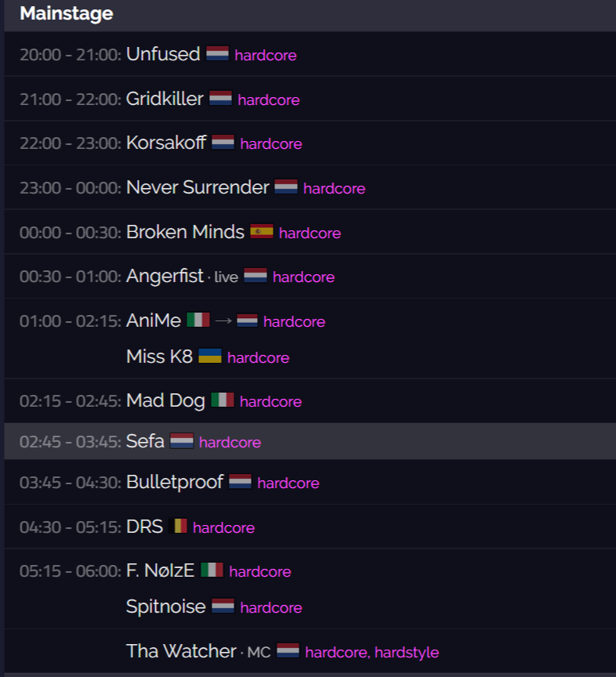Open the Korsakoff artist page
616x677 pixels.
point(166,143)
